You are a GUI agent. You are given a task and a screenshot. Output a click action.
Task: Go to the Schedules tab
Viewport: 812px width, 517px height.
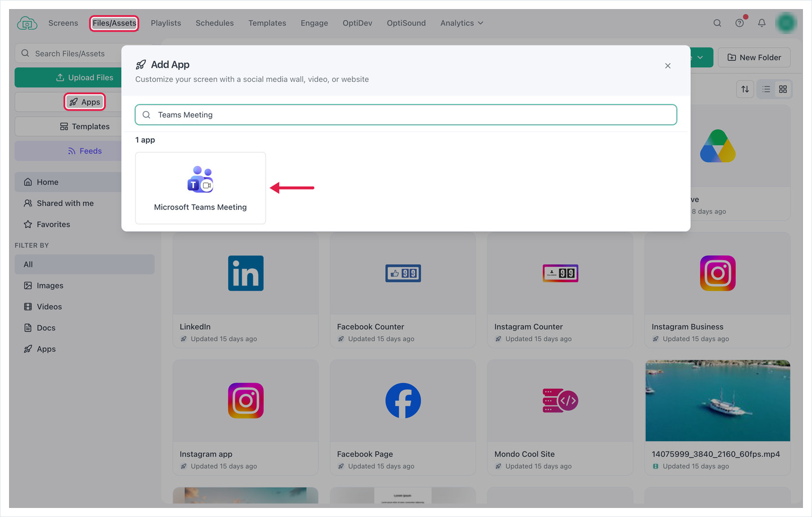point(214,23)
